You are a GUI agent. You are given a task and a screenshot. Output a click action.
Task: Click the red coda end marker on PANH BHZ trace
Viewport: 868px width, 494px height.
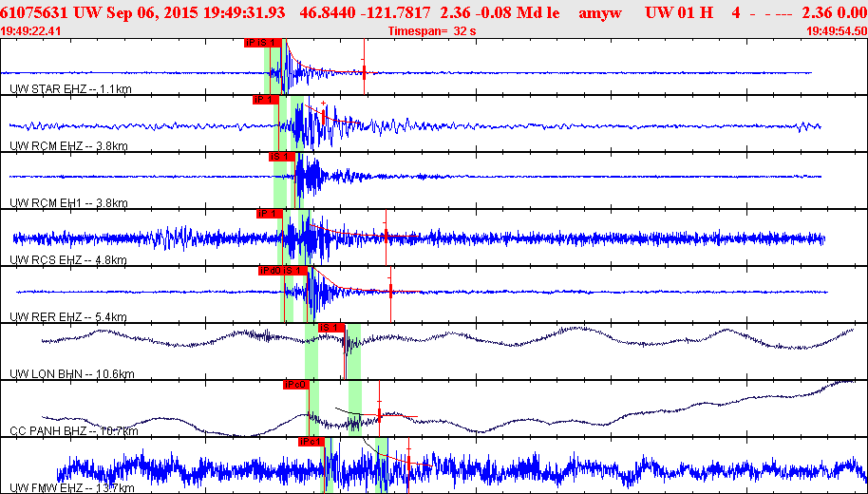tap(379, 413)
